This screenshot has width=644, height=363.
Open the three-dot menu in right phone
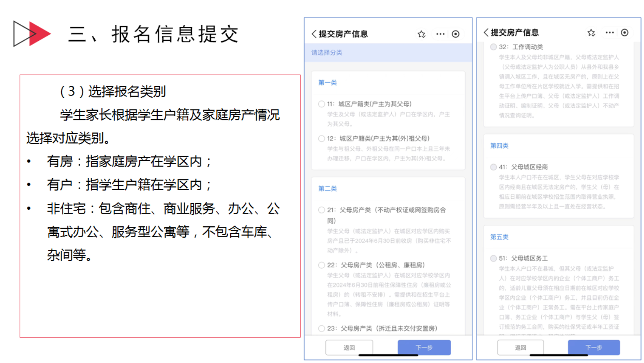(609, 33)
